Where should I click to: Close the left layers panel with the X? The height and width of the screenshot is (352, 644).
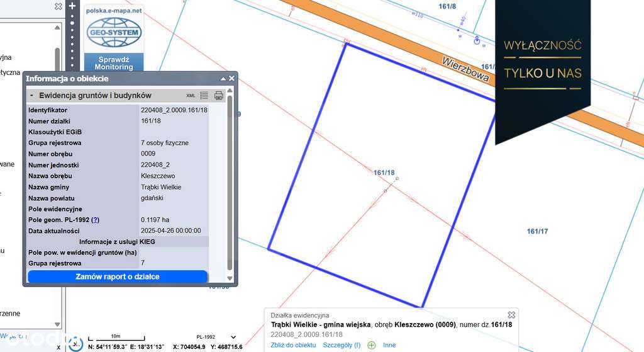[x=58, y=6]
